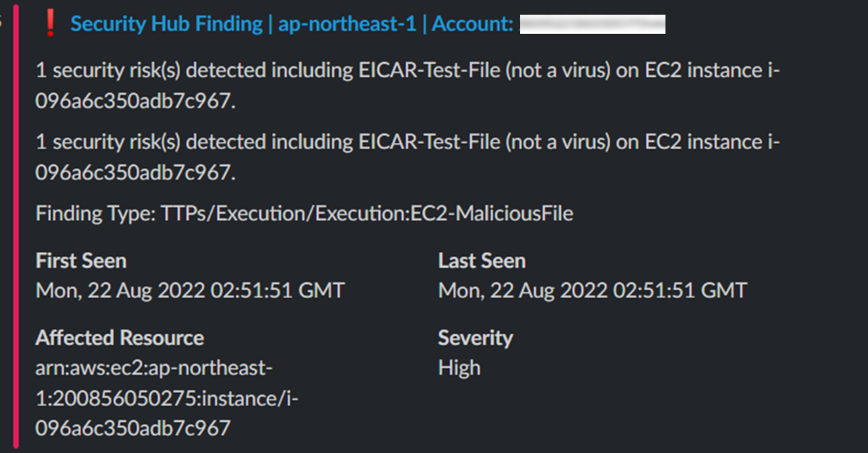Click the Affected Resource field label
Viewport: 868px width, 453px height.
[x=119, y=338]
